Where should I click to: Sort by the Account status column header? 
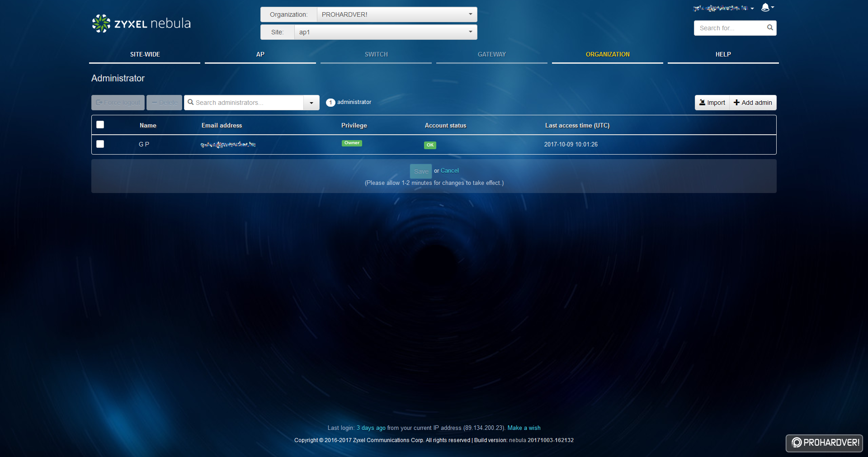point(445,125)
